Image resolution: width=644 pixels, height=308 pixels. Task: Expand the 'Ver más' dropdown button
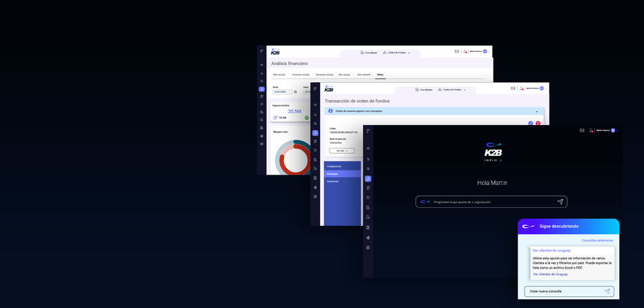point(342,150)
